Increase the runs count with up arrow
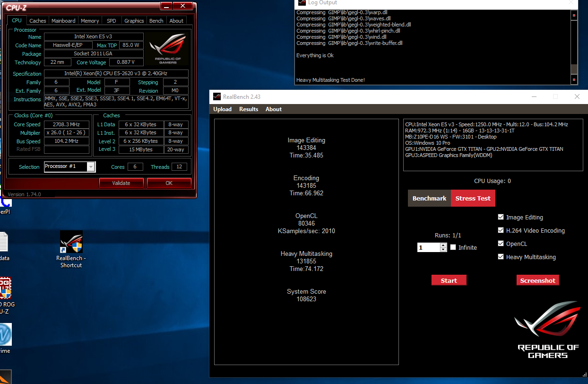 pyautogui.click(x=443, y=245)
